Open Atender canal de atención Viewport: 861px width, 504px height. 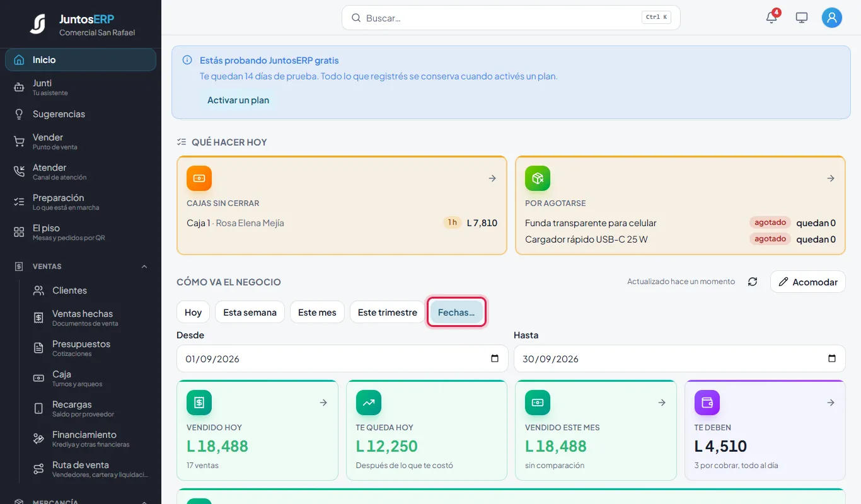coord(81,172)
